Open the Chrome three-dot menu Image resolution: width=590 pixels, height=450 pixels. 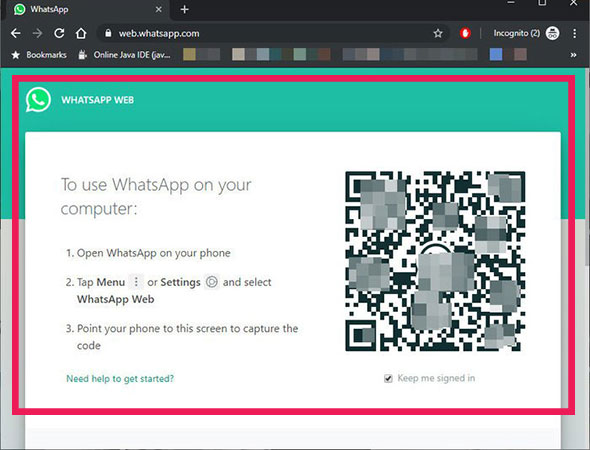click(x=575, y=33)
